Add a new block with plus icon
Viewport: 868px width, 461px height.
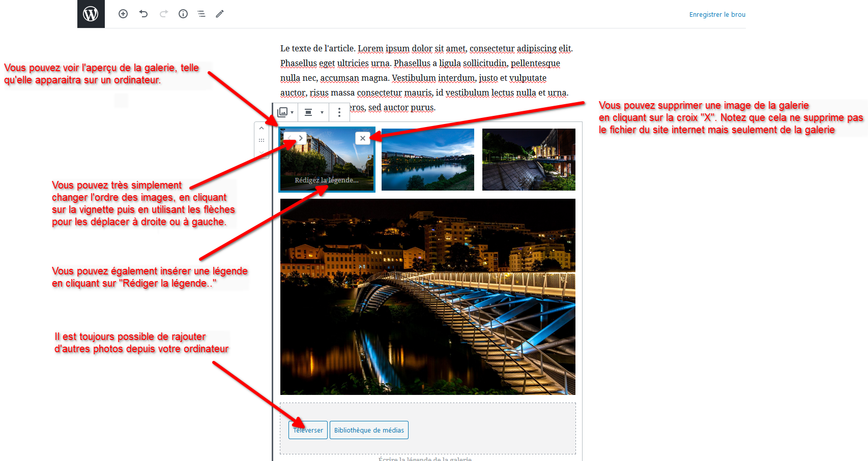click(123, 14)
